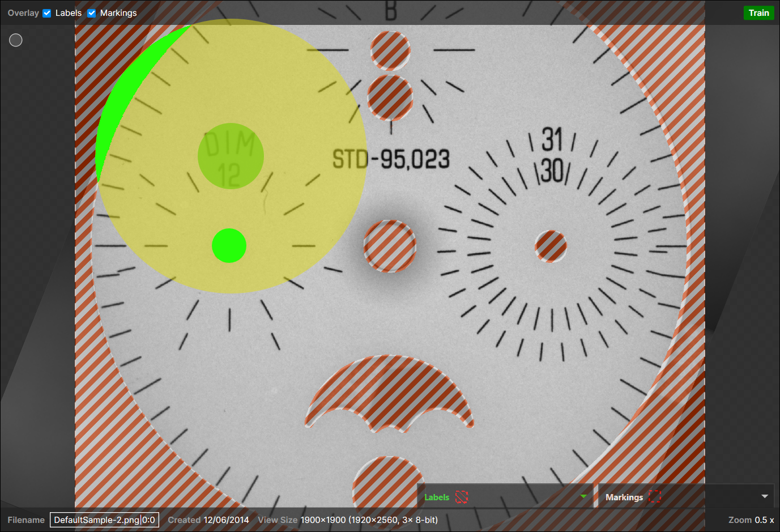Click the gray circle indicator at top-left

tap(16, 40)
